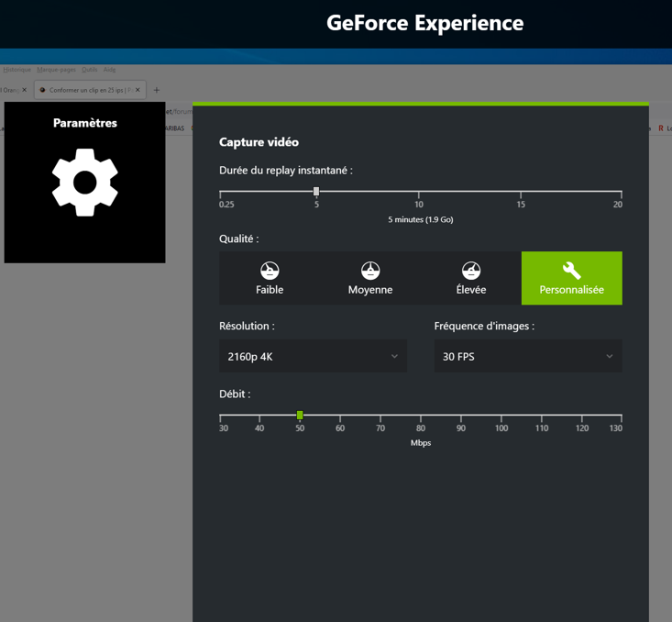Image resolution: width=672 pixels, height=622 pixels.
Task: Switch to the Conformer un clip en 25 ips tab
Action: [90, 90]
